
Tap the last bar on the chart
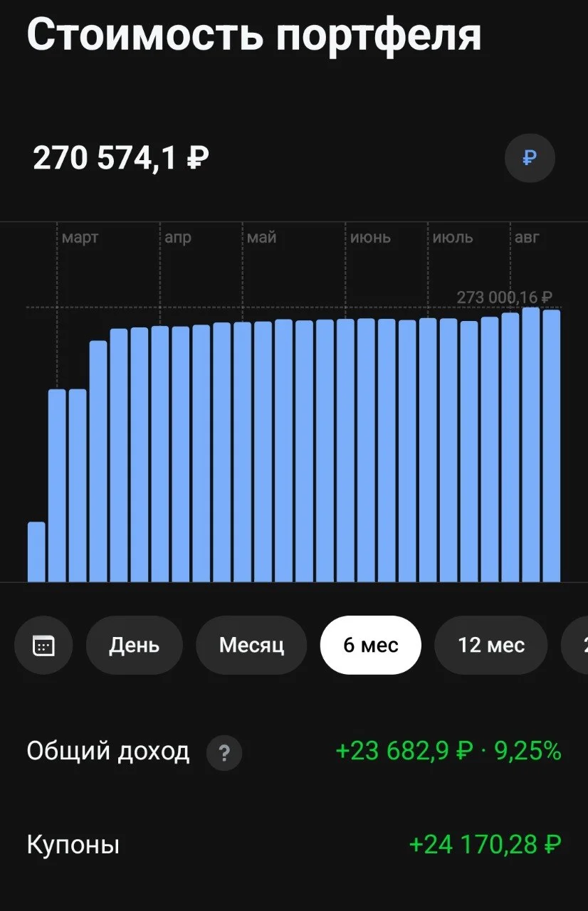pyautogui.click(x=551, y=446)
